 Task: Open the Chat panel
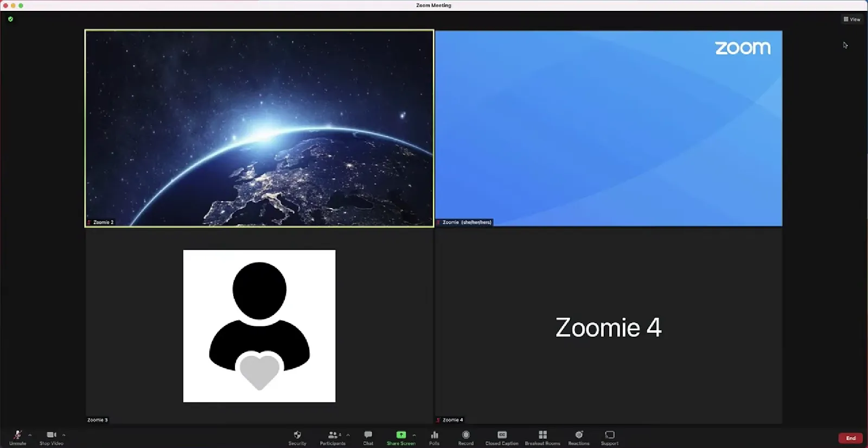(368, 438)
